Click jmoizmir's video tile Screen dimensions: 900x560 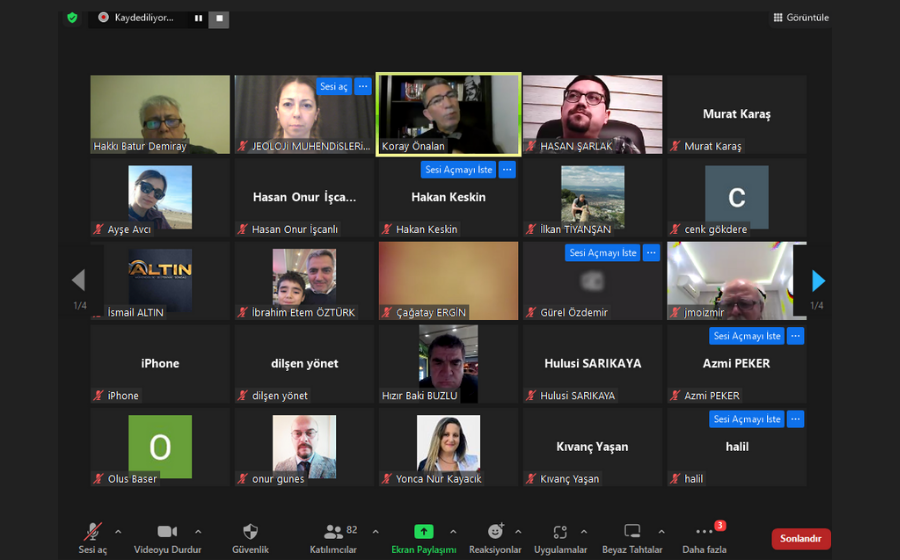(736, 281)
